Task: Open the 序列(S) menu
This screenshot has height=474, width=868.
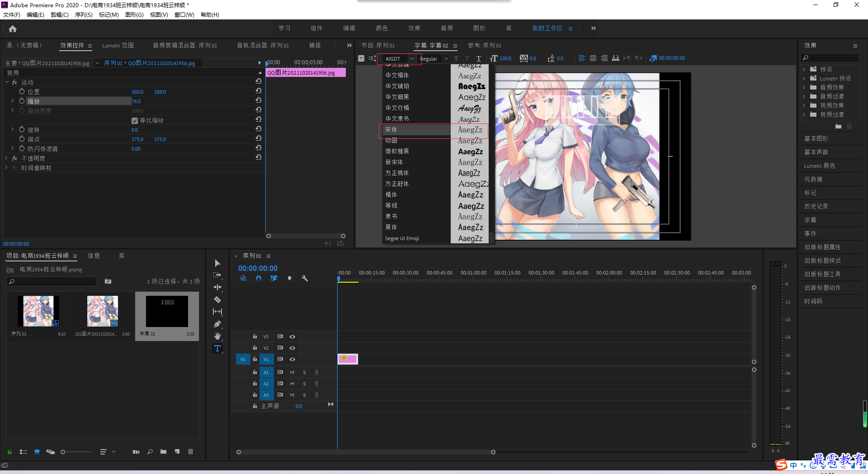Action: pos(84,15)
